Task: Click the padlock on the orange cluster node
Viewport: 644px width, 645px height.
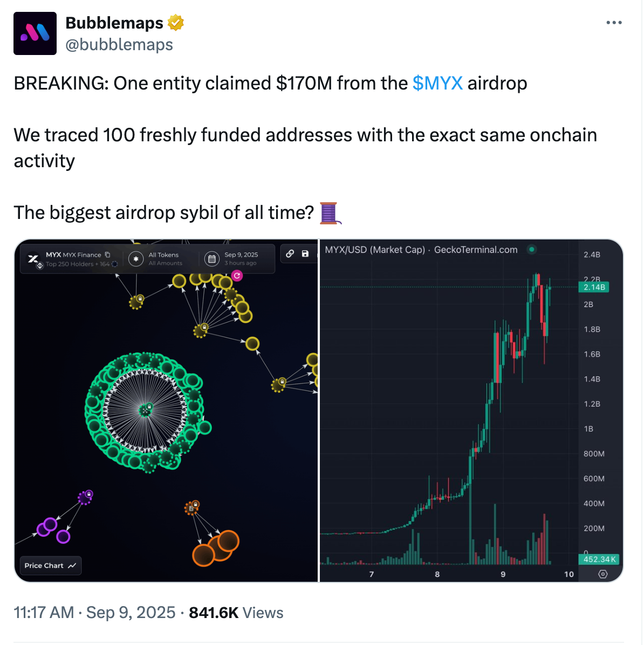Action: coord(195,503)
